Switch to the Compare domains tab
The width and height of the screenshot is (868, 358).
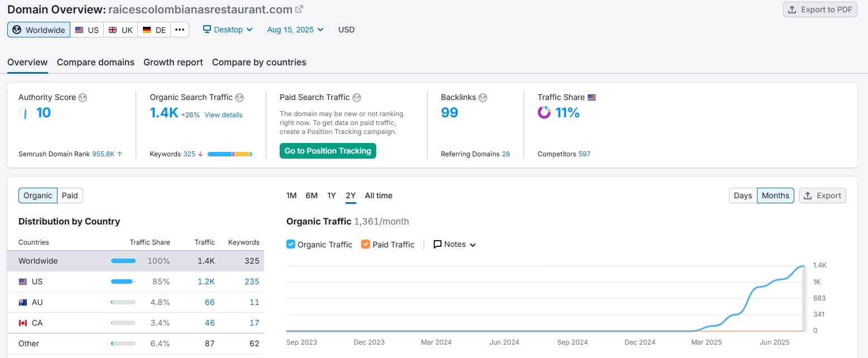tap(95, 62)
